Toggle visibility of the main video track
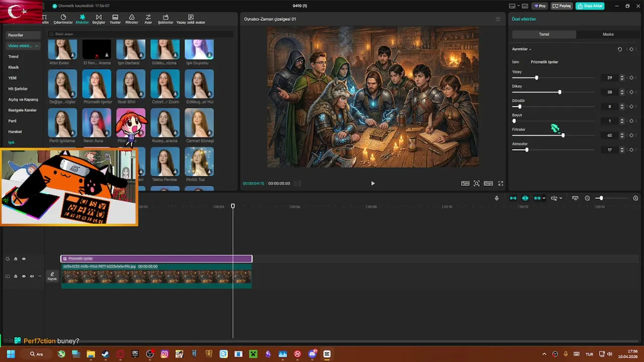Viewport: 644px width, 362px height. [x=24, y=276]
